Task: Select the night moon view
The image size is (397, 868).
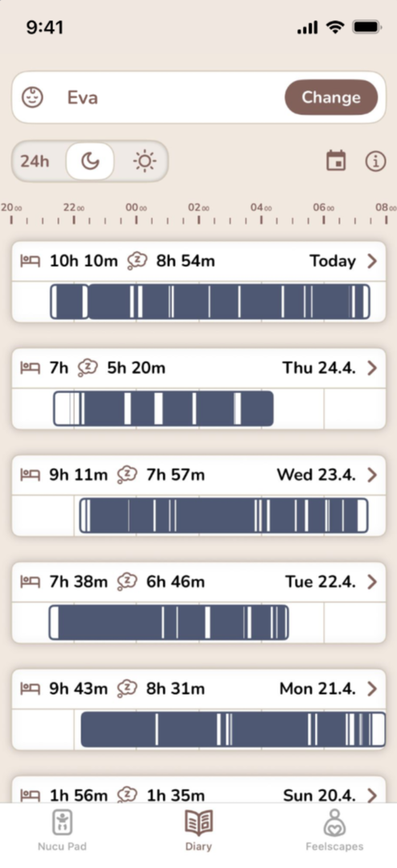Action: pos(90,162)
